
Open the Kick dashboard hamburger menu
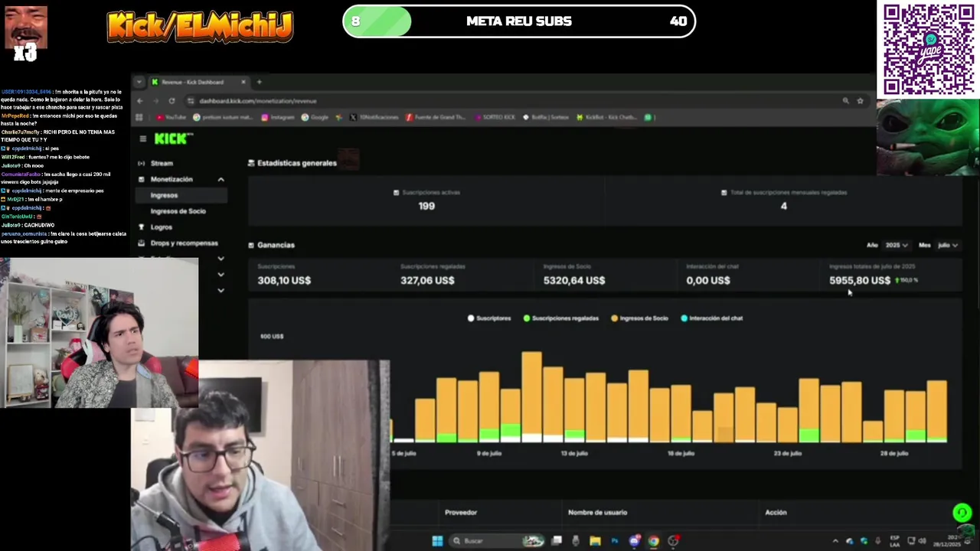click(142, 139)
